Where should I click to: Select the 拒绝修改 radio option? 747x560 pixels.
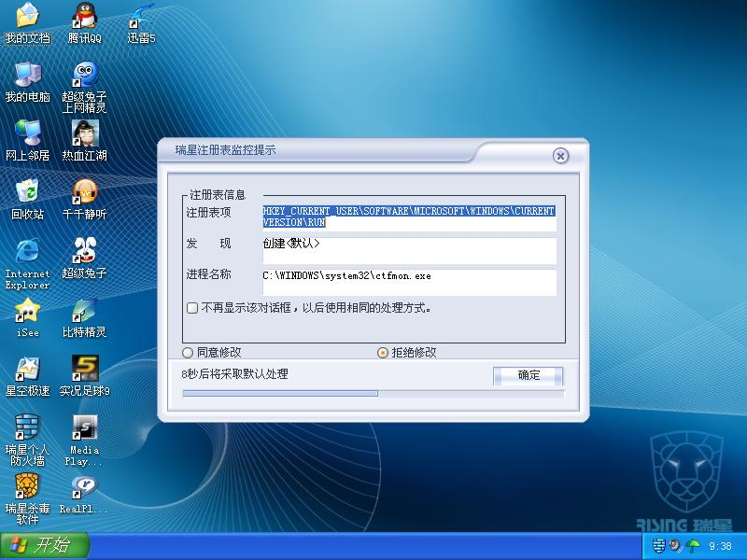(x=382, y=353)
